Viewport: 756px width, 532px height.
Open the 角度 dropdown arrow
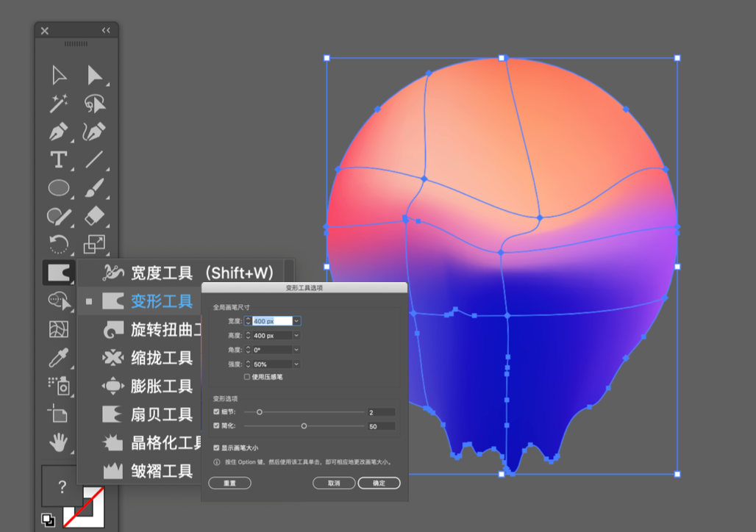(x=296, y=350)
